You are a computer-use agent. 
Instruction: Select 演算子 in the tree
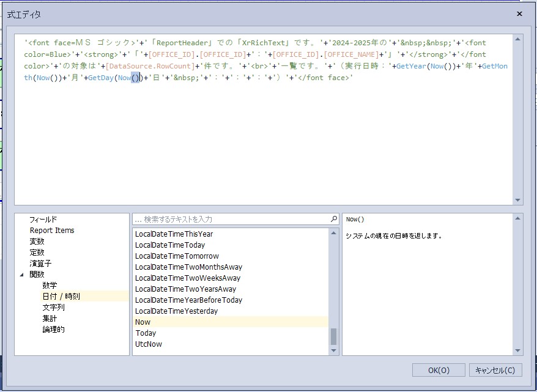pos(40,263)
